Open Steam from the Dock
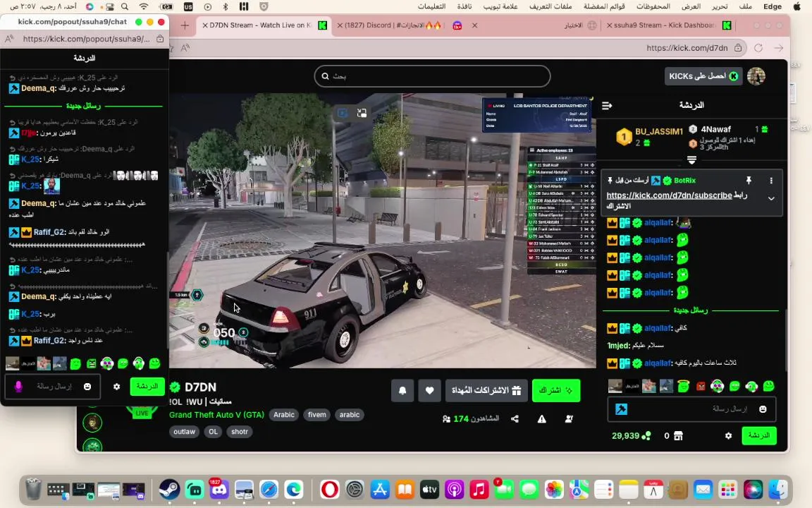Viewport: 812px width, 508px height. pos(169,489)
